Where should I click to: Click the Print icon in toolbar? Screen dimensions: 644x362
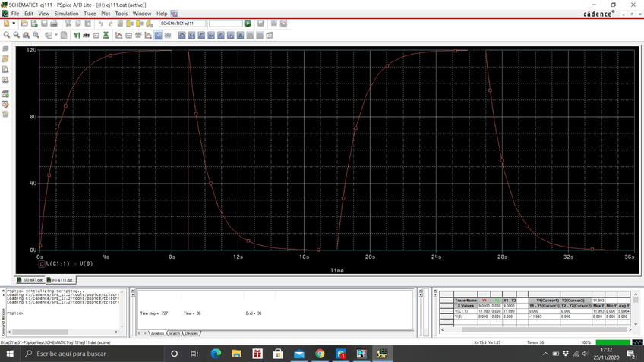coord(55,24)
